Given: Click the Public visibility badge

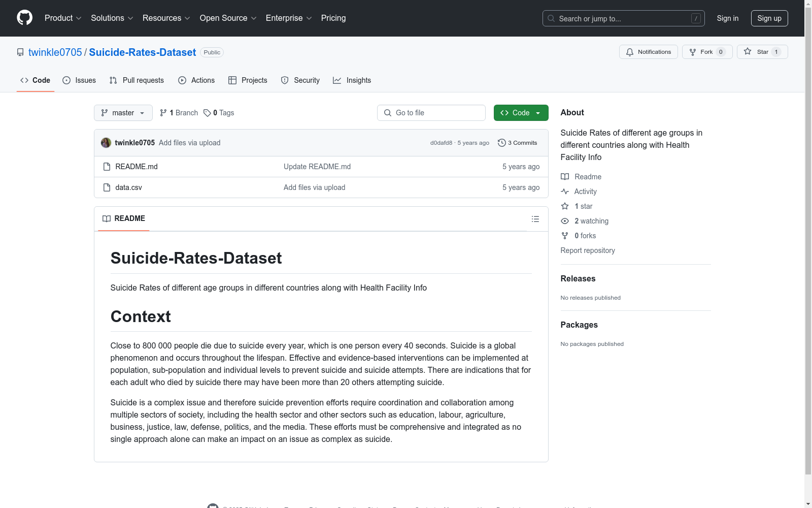Looking at the screenshot, I should pyautogui.click(x=212, y=52).
